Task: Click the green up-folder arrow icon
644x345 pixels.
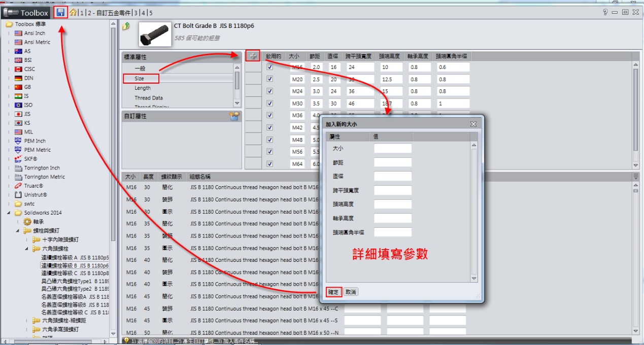Action: 126,26
